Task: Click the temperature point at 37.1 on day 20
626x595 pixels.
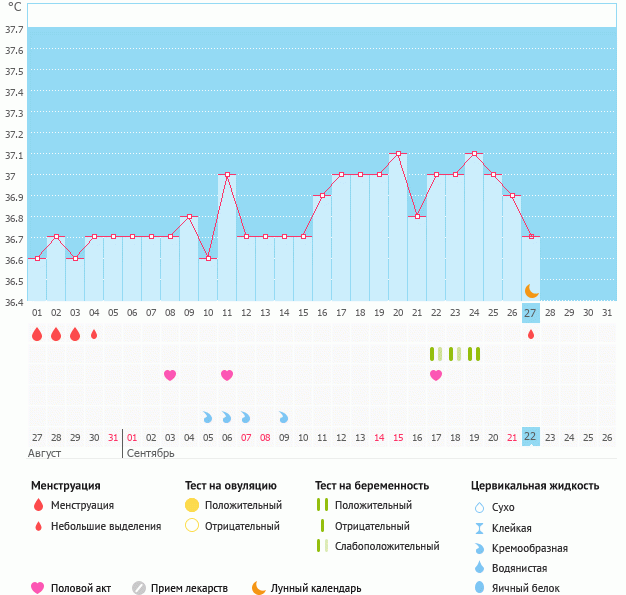Action: point(398,154)
